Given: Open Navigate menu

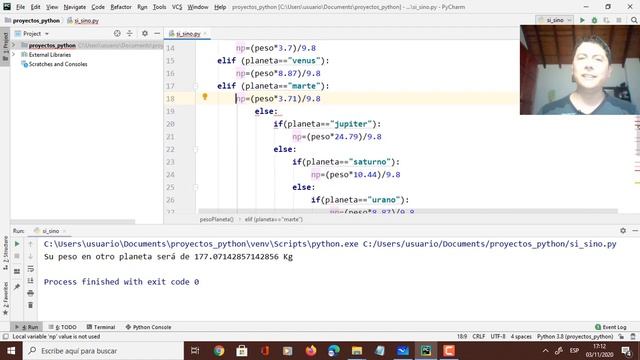Looking at the screenshot, I should click(75, 7).
